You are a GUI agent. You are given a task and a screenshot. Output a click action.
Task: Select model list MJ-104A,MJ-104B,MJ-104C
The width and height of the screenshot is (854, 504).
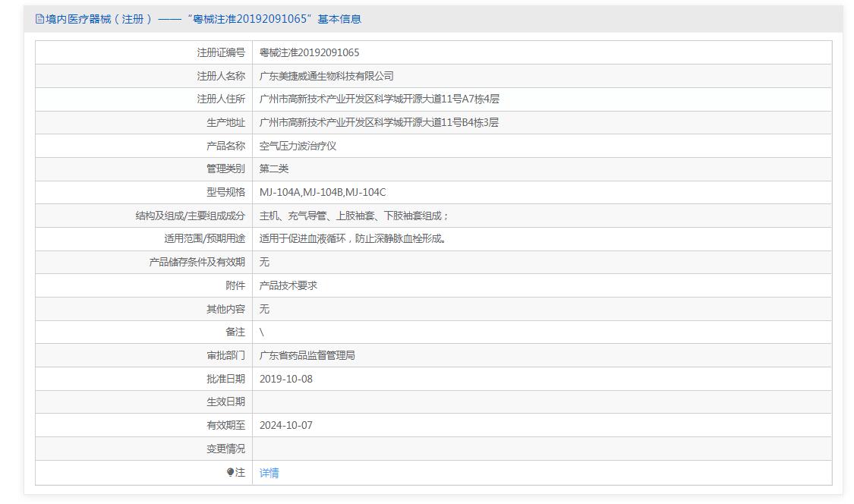pyautogui.click(x=323, y=192)
